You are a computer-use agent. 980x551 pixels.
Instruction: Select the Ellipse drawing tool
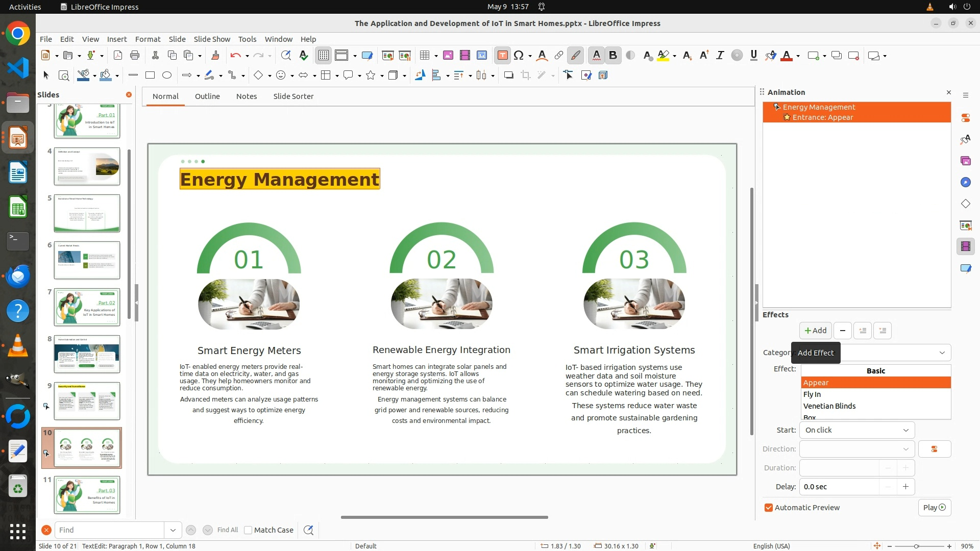(167, 76)
